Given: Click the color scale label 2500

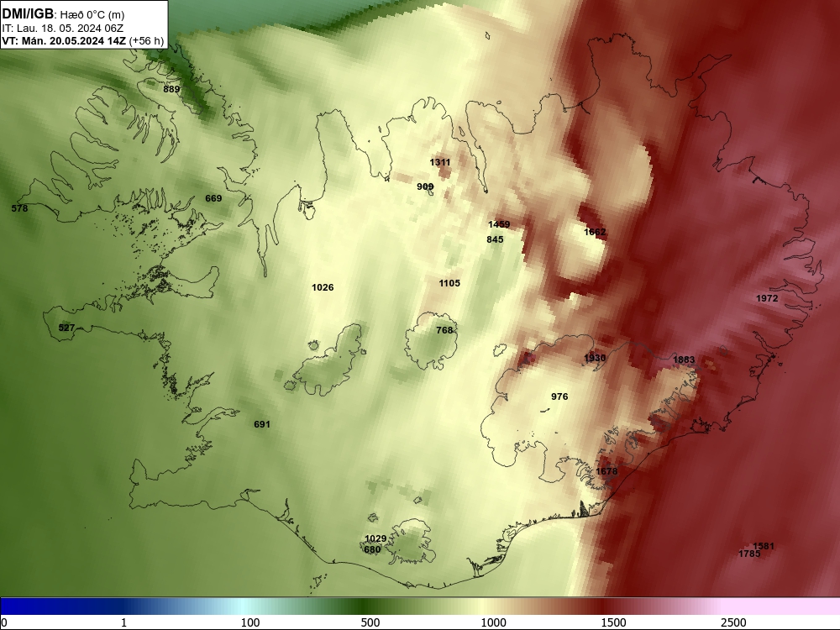Looking at the screenshot, I should point(733,622).
